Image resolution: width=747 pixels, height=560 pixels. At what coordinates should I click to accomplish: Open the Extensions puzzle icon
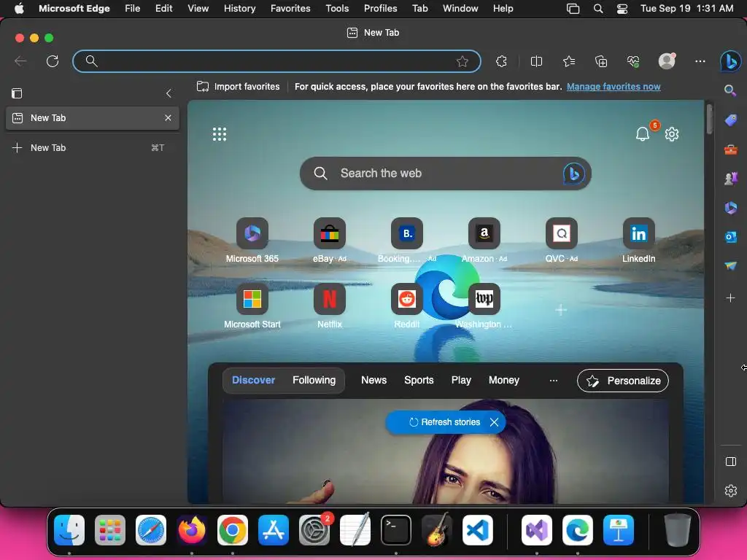point(501,61)
